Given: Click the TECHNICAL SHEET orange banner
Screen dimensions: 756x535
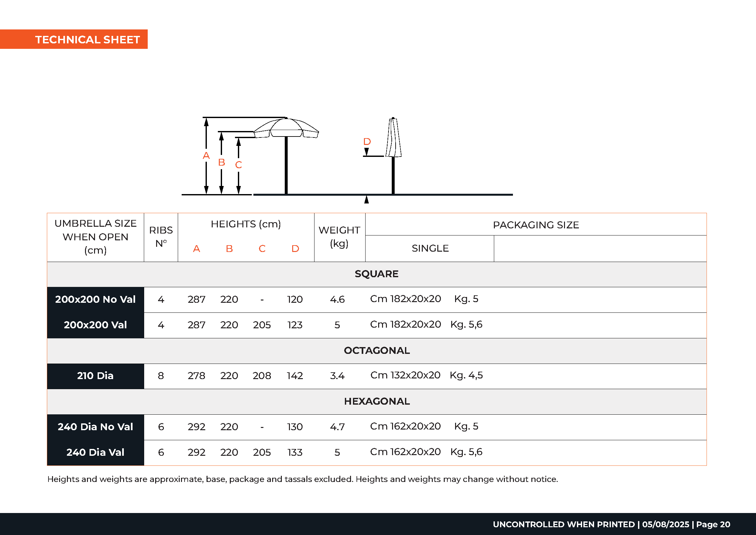Looking at the screenshot, I should [87, 39].
